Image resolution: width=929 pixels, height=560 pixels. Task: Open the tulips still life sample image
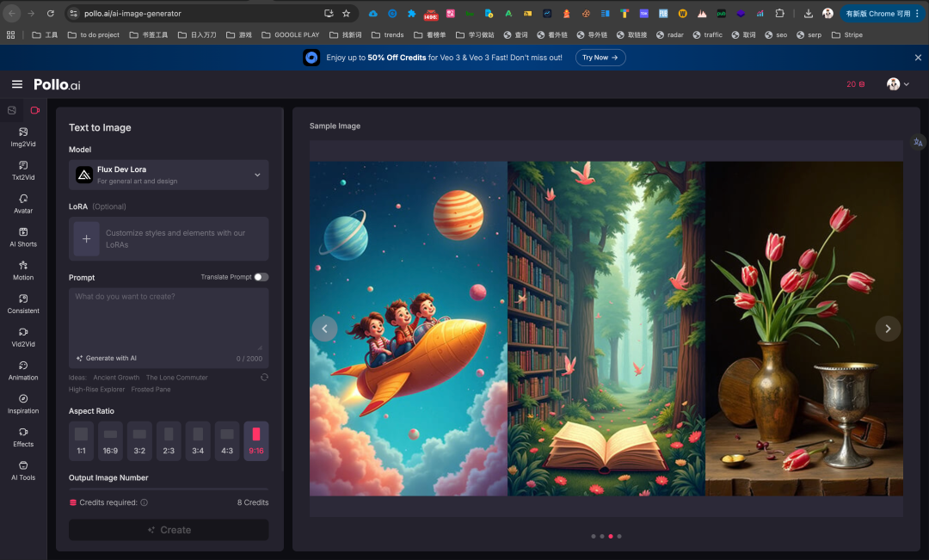(804, 329)
